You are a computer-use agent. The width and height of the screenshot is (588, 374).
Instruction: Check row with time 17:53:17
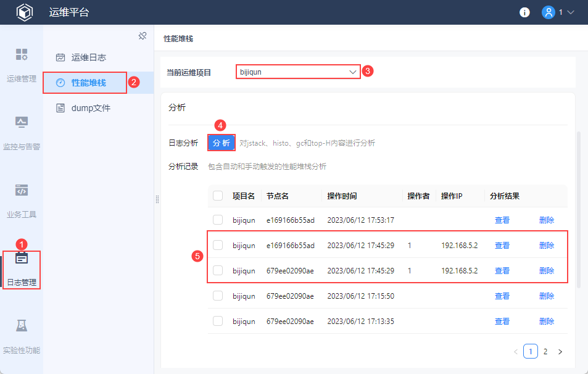(218, 220)
